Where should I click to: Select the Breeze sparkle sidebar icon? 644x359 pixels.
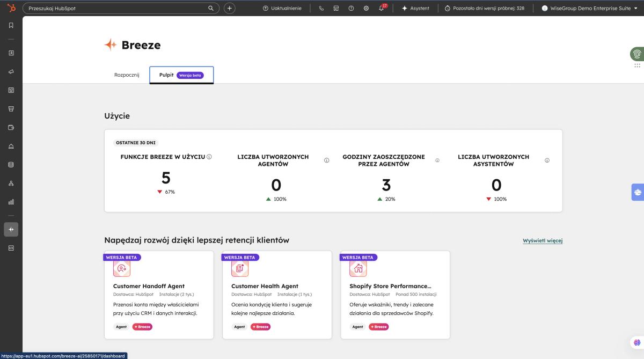click(11, 229)
